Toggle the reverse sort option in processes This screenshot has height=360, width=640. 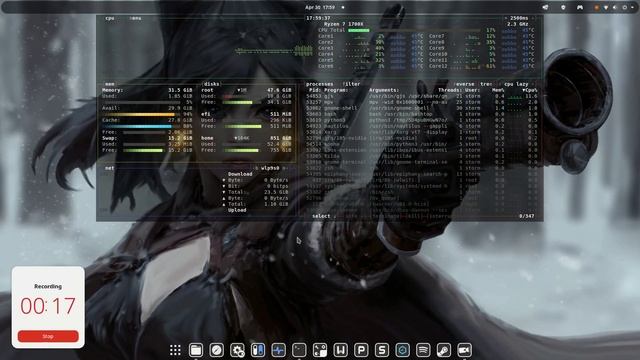pyautogui.click(x=465, y=84)
